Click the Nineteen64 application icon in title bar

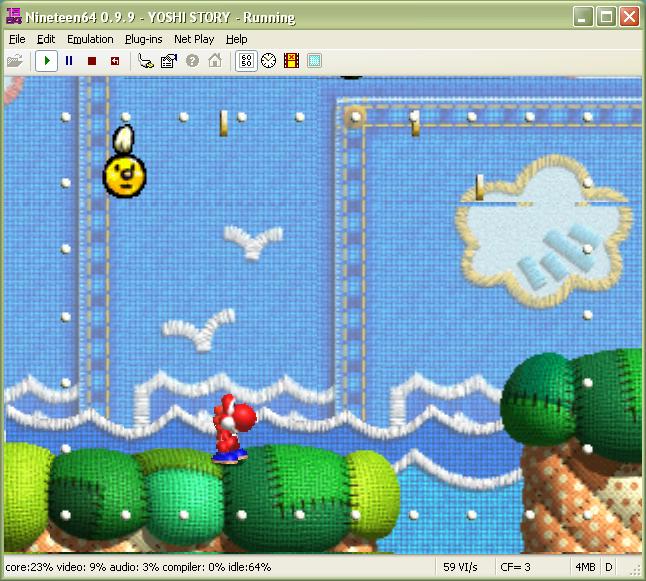(14, 16)
